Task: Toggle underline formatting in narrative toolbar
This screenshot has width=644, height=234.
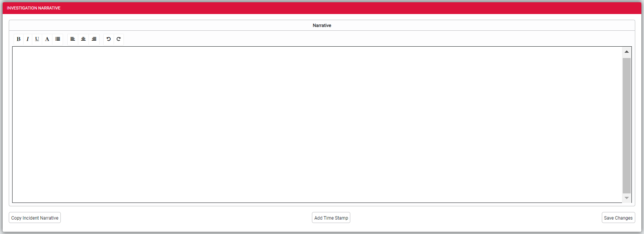Action: 37,39
